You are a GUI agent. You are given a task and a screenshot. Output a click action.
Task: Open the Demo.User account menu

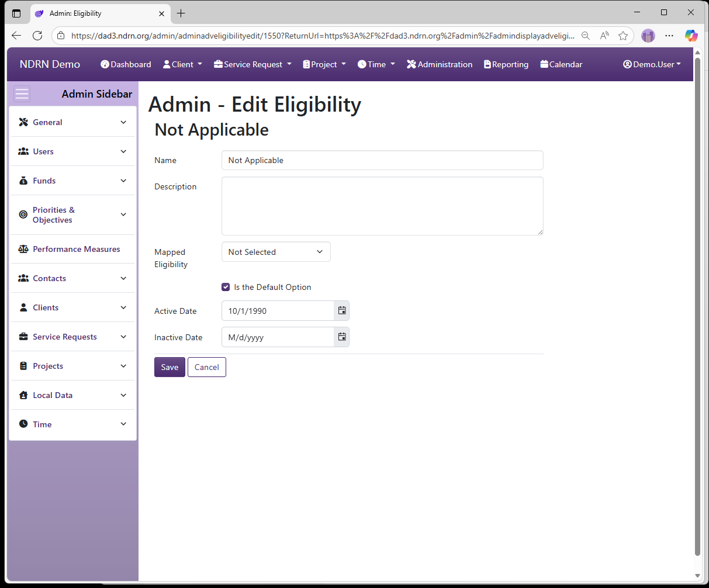pyautogui.click(x=652, y=64)
